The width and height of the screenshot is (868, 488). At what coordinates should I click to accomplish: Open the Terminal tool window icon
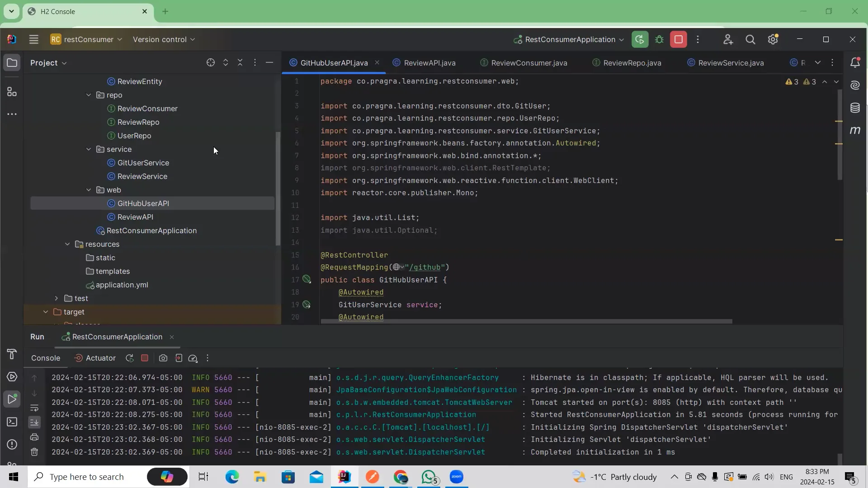(11, 422)
